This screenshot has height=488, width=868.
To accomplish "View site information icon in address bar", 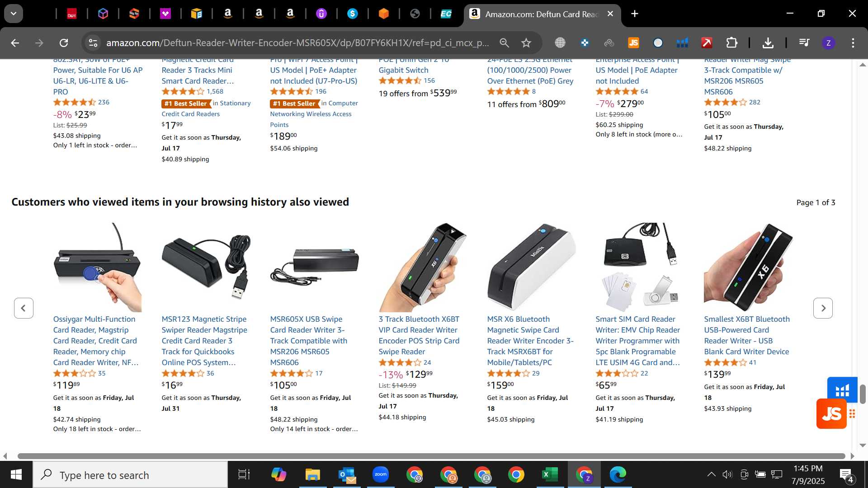I will tap(93, 43).
